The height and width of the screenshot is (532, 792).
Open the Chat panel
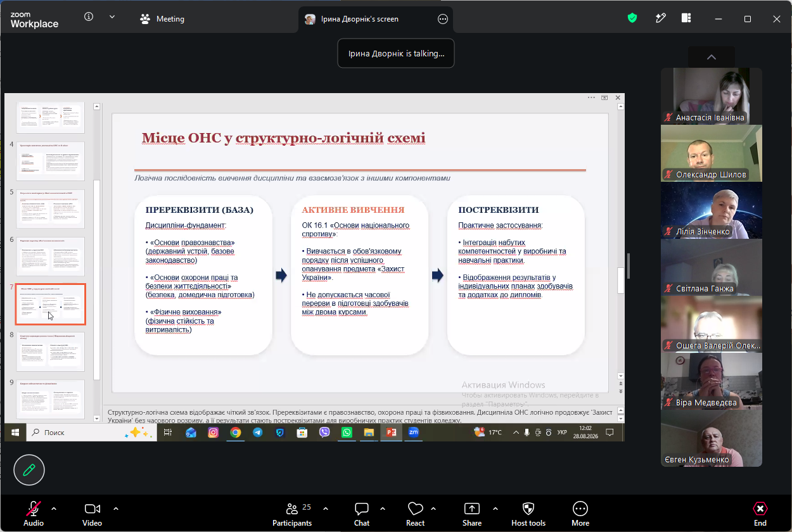coord(362,514)
